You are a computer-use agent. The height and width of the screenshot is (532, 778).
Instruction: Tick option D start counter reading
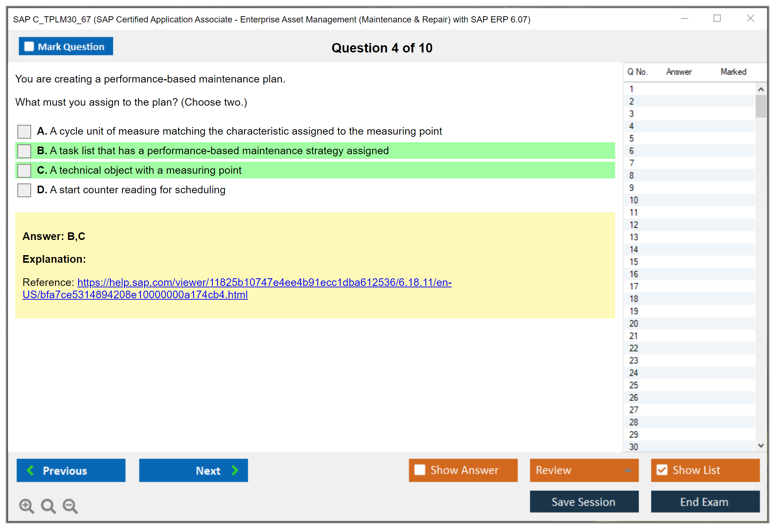coord(24,190)
